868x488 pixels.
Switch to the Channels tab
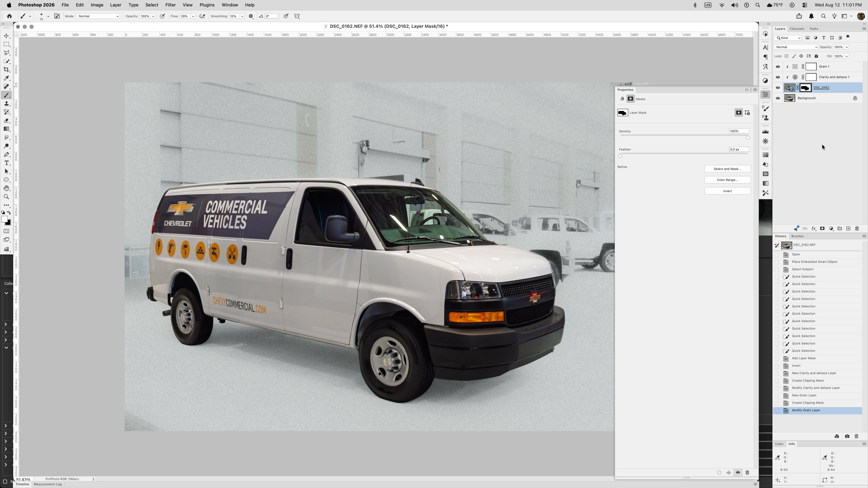797,29
